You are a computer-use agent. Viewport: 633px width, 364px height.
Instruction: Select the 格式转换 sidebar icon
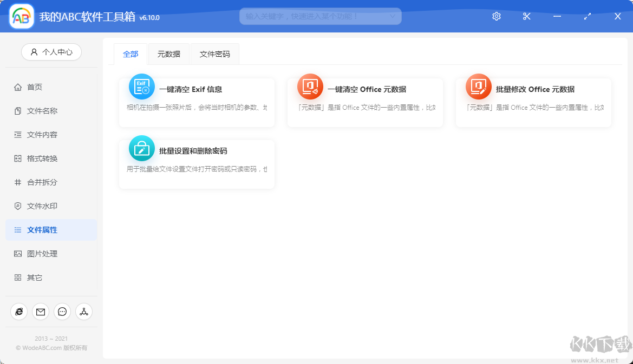click(x=18, y=158)
